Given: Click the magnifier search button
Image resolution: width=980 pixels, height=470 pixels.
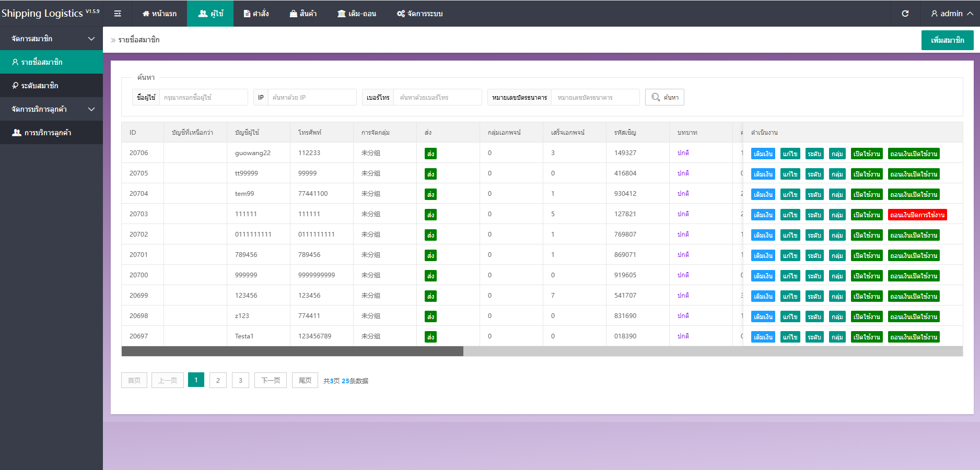Looking at the screenshot, I should (664, 97).
